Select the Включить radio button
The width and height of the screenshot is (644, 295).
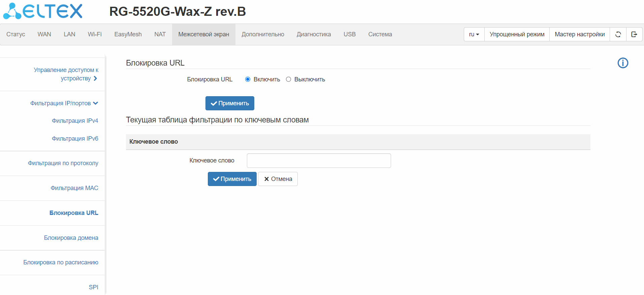click(248, 79)
